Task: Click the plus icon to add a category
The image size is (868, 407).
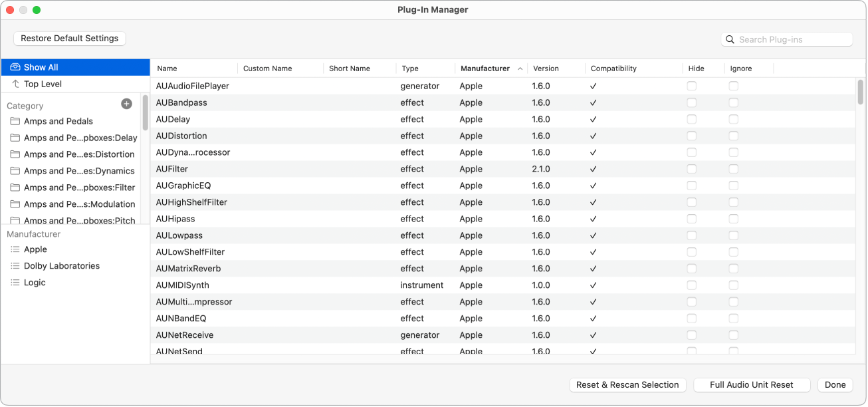Action: coord(126,104)
